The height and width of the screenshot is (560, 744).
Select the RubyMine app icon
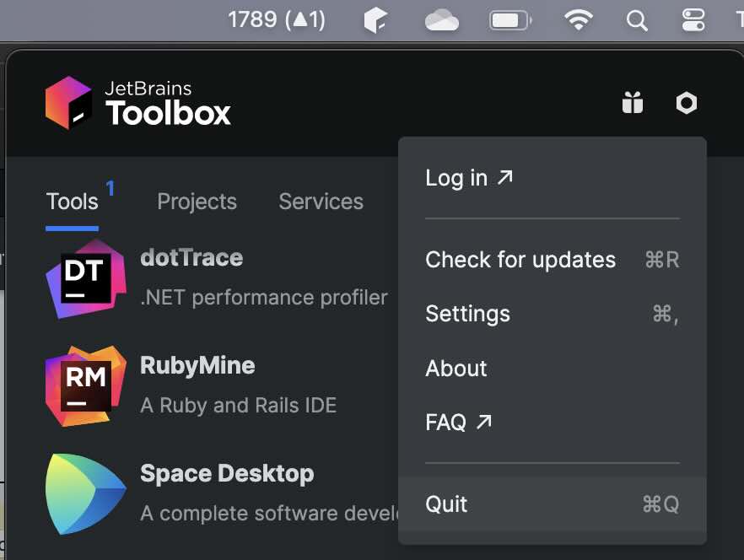coord(85,386)
